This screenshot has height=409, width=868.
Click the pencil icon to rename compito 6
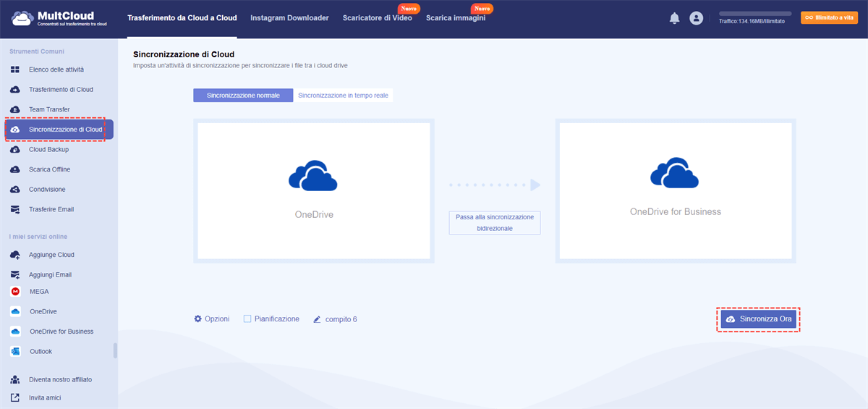pyautogui.click(x=317, y=319)
